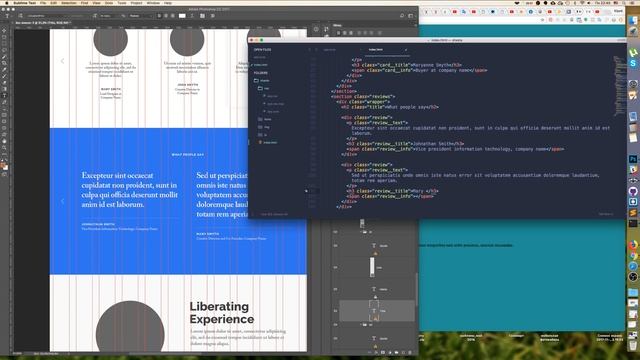The width and height of the screenshot is (640, 360).
Task: Open the File menu in the menu bar
Action: [43, 3]
